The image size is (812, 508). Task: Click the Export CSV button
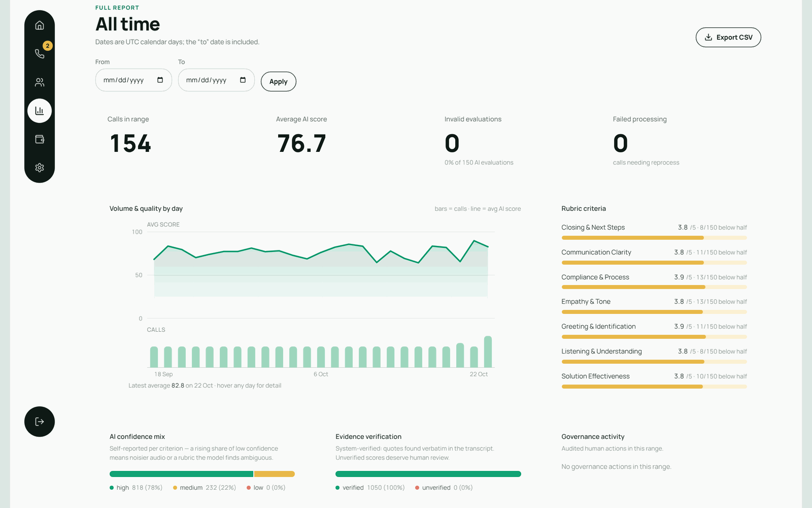(x=728, y=38)
